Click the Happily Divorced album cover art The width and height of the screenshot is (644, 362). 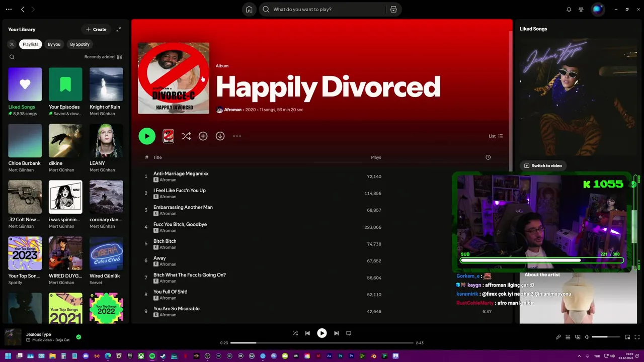[x=174, y=78]
